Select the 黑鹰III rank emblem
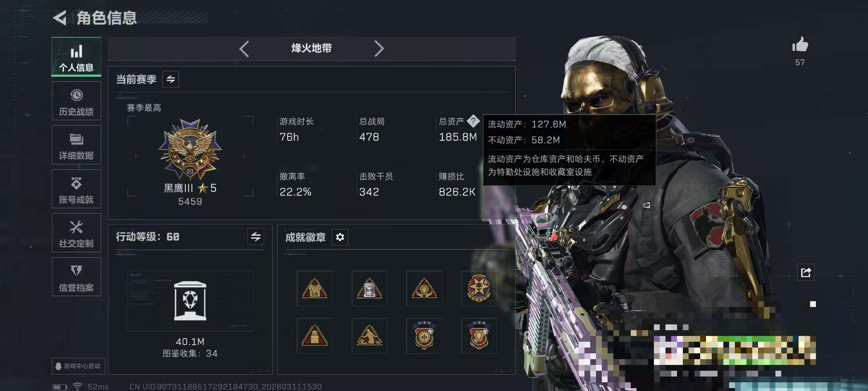868x391 pixels. [x=190, y=150]
